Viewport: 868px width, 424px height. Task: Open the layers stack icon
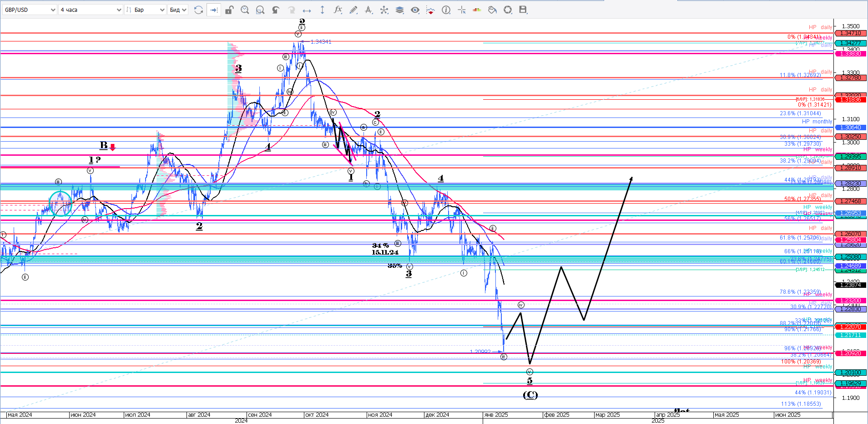pyautogui.click(x=399, y=10)
